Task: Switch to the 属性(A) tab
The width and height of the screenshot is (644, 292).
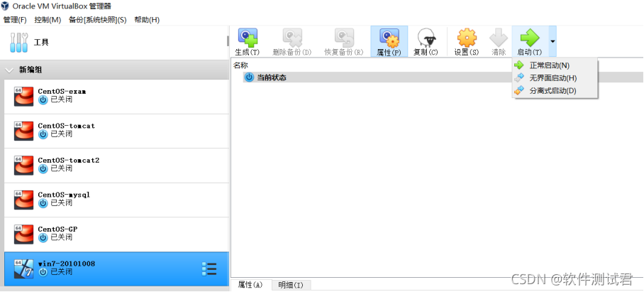Action: coord(250,285)
